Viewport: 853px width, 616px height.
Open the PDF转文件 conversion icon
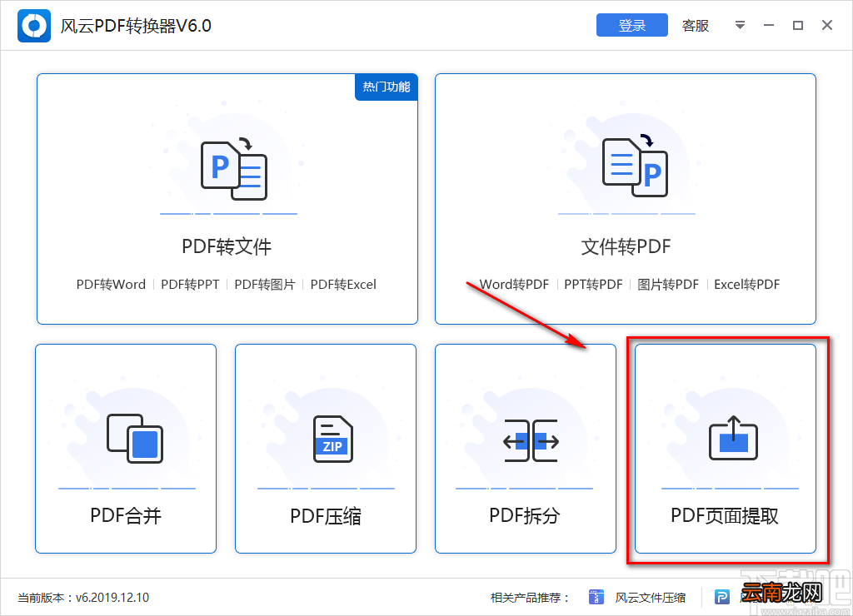(x=234, y=169)
